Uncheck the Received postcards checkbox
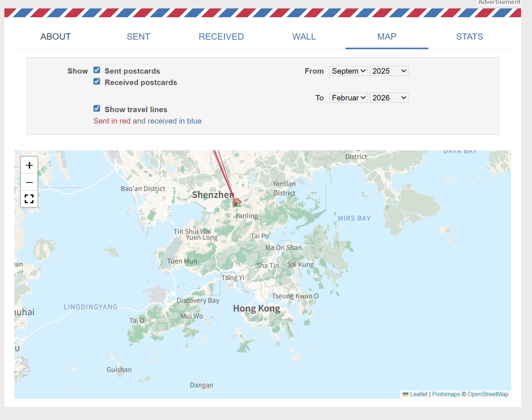Screen dimensions: 532x420 [97, 81]
